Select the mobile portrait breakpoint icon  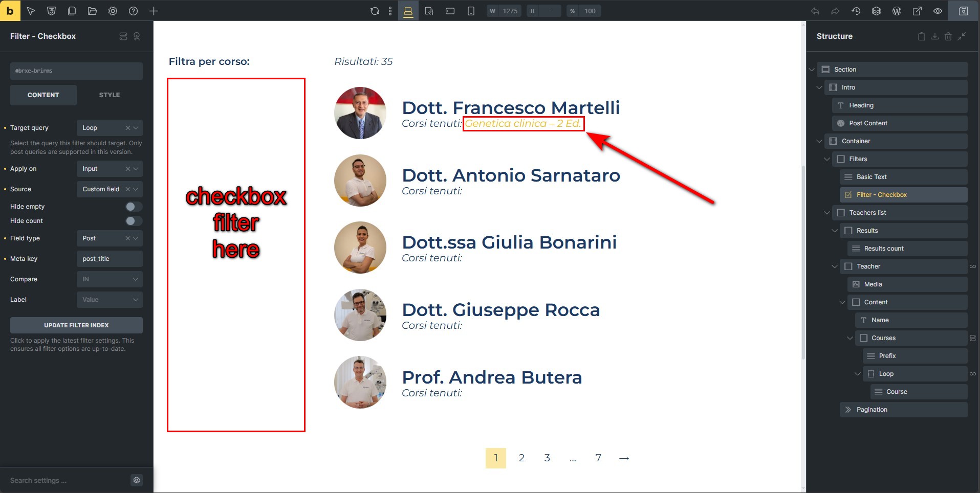(471, 11)
